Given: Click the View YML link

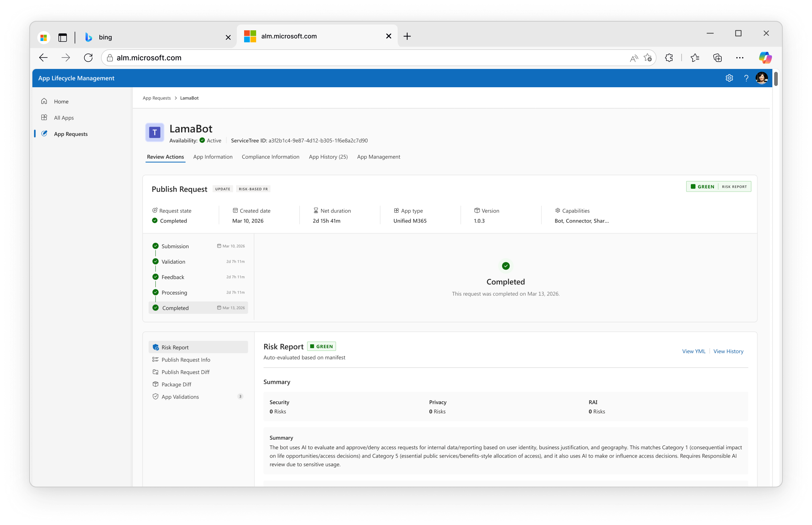Looking at the screenshot, I should coord(694,352).
